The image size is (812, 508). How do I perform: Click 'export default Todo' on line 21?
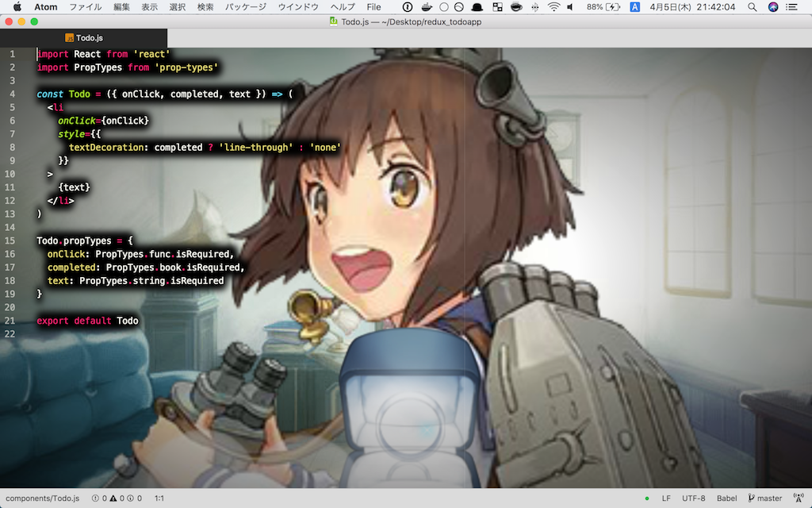[87, 321]
